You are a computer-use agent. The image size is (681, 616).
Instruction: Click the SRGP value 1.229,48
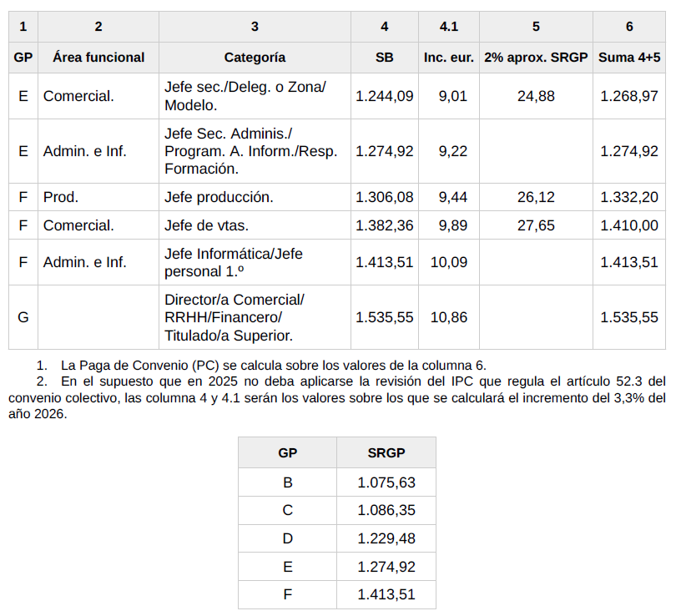point(386,538)
